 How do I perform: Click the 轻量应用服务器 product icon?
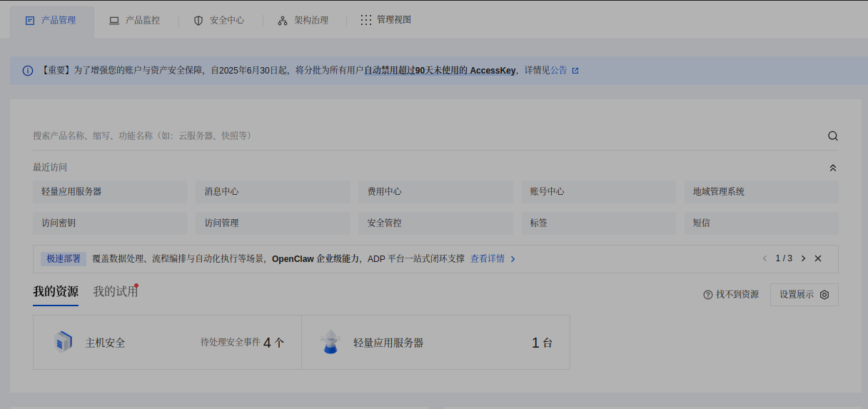pos(330,342)
